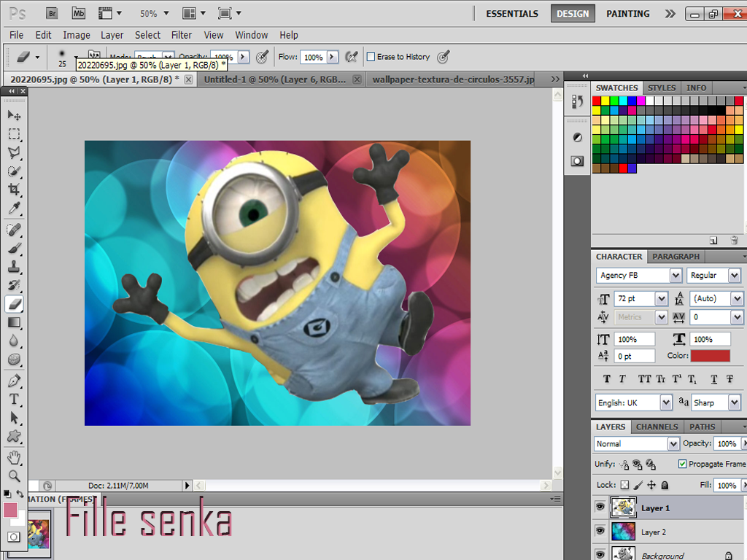The width and height of the screenshot is (747, 560).
Task: Select the Blur tool
Action: (14, 341)
